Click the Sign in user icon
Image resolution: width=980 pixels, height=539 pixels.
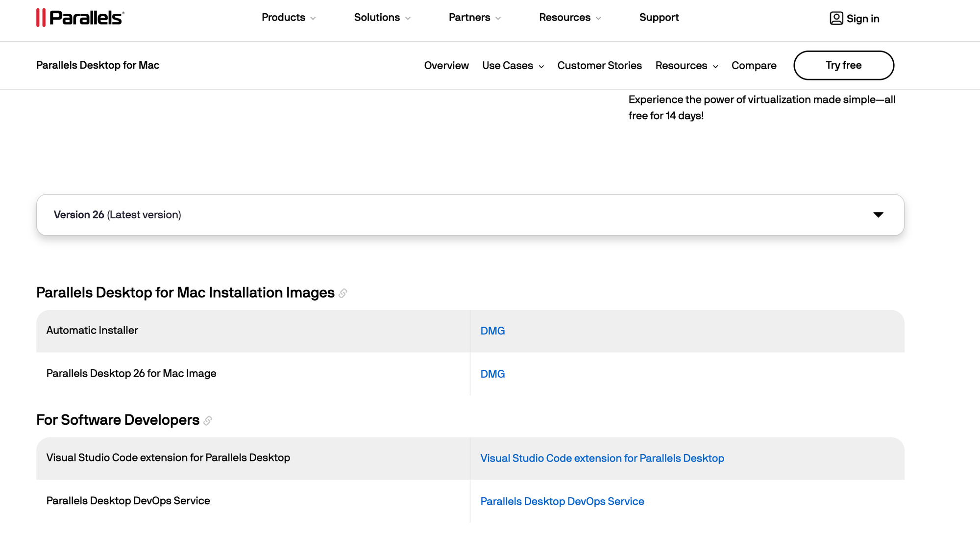pos(836,18)
